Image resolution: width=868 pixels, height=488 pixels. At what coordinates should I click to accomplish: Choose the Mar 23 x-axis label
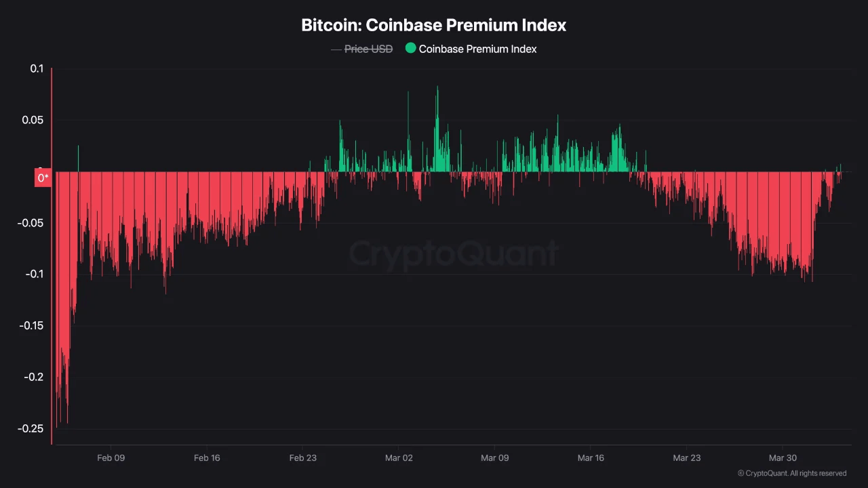tap(686, 458)
